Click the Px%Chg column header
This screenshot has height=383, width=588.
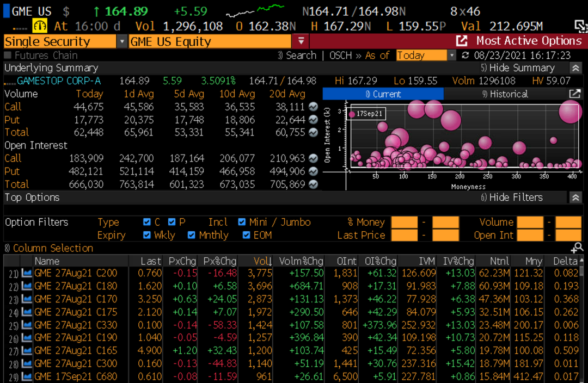[220, 261]
